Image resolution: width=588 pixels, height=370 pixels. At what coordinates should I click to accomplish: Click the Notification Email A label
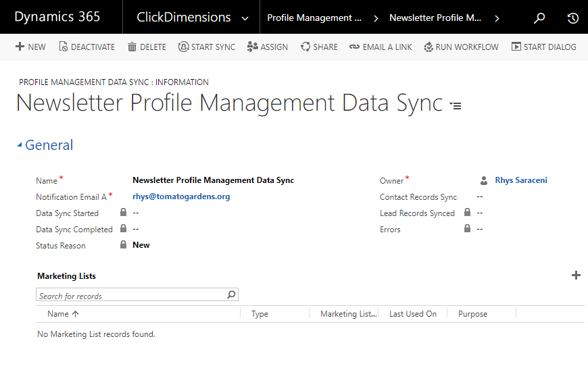point(71,197)
